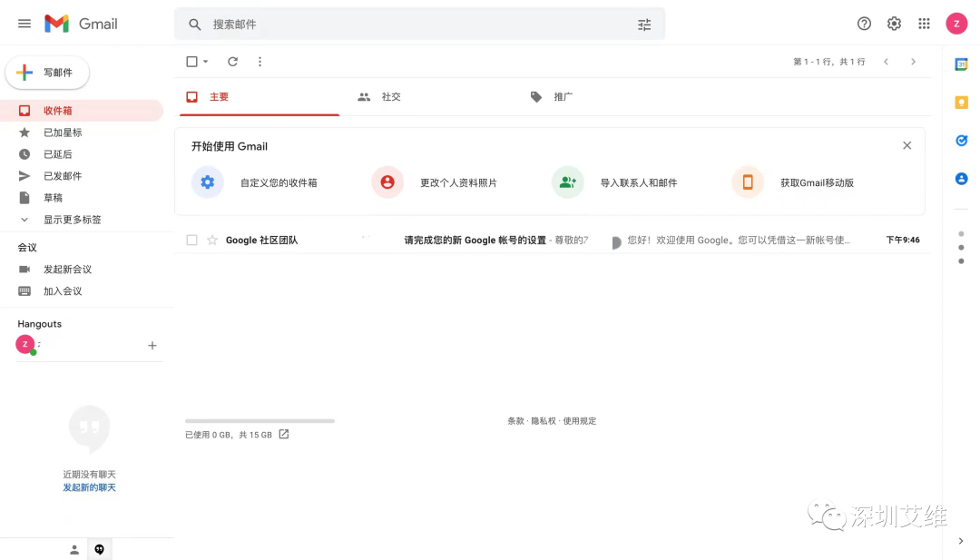The width and height of the screenshot is (980, 560).
Task: Open the 条款 link in footer
Action: coord(515,420)
